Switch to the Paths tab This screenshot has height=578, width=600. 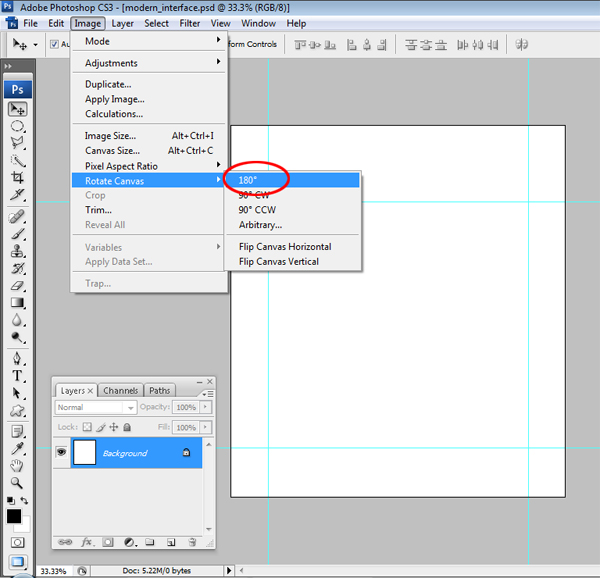click(x=160, y=391)
